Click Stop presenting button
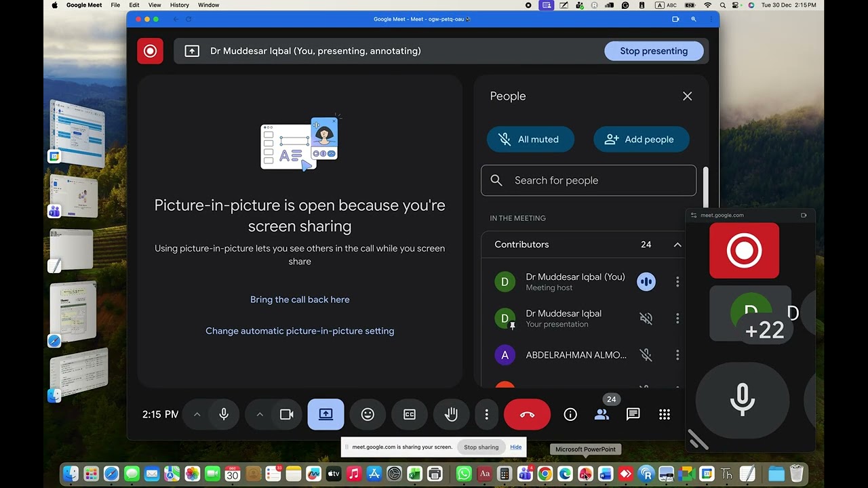This screenshot has height=488, width=868. pyautogui.click(x=654, y=51)
